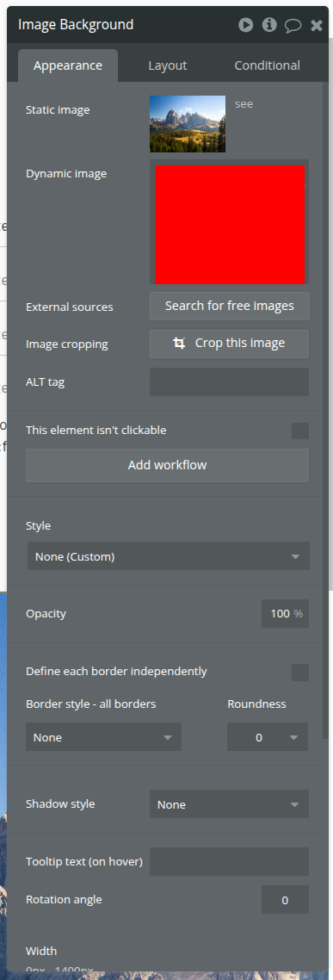Image resolution: width=333 pixels, height=980 pixels.
Task: Open the comment bubble icon
Action: [293, 26]
